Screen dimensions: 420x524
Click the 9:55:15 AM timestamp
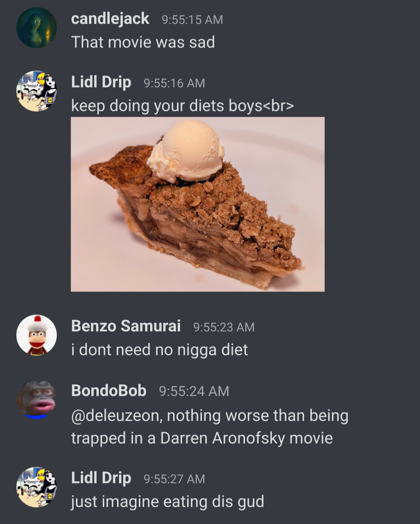click(192, 19)
